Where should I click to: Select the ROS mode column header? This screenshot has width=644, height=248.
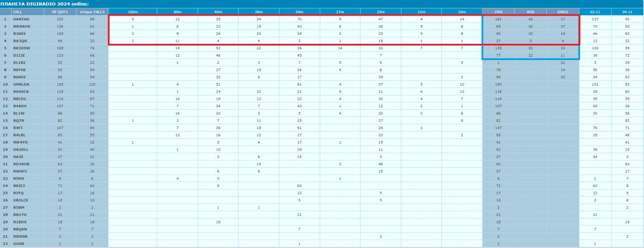(530, 11)
